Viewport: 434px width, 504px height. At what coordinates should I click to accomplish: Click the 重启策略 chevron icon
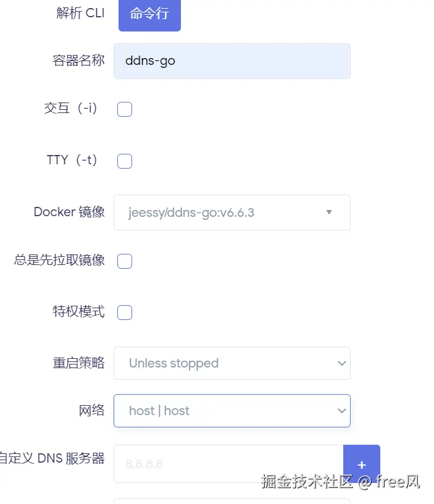point(342,363)
